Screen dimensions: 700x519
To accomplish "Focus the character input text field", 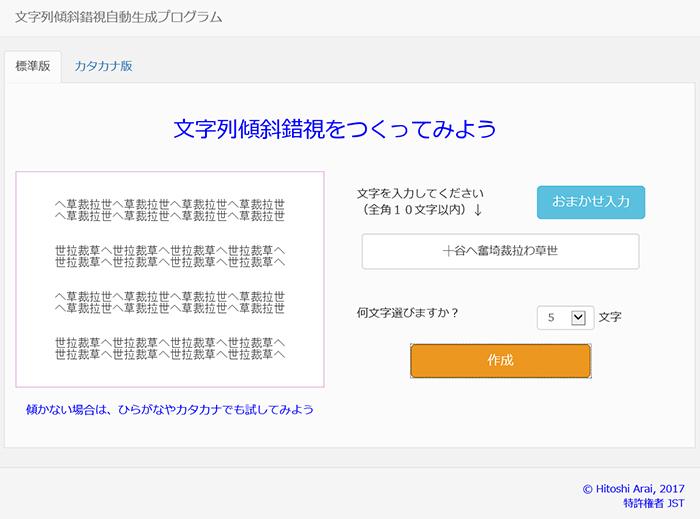I will [500, 251].
